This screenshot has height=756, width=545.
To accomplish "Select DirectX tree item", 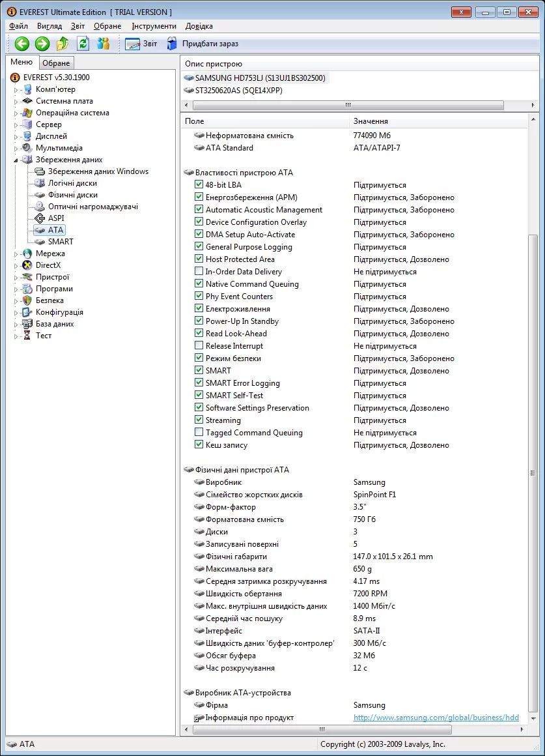I will click(x=42, y=265).
